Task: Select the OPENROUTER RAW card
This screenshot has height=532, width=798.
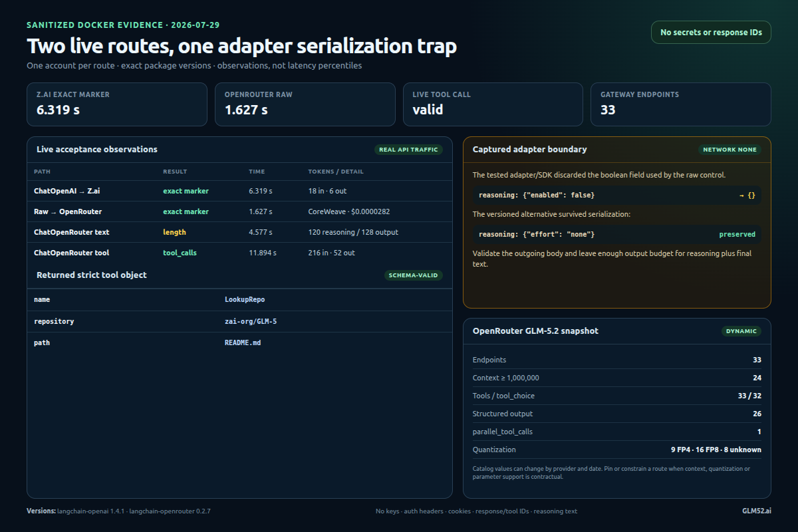Action: pyautogui.click(x=305, y=104)
